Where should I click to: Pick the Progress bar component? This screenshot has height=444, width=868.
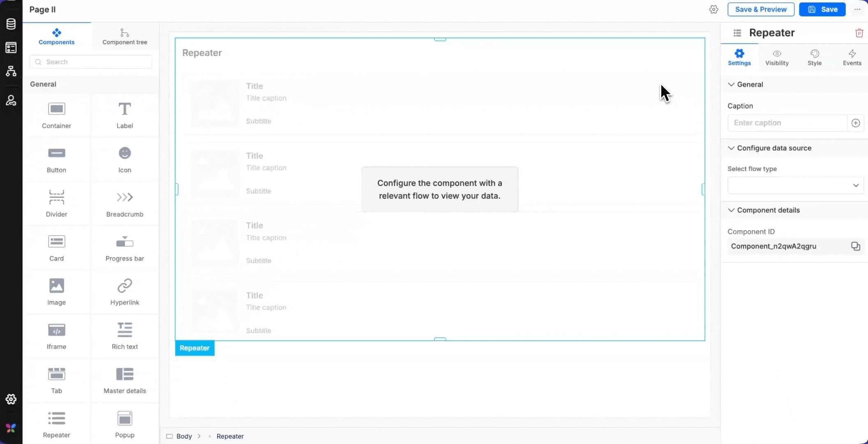(125, 242)
